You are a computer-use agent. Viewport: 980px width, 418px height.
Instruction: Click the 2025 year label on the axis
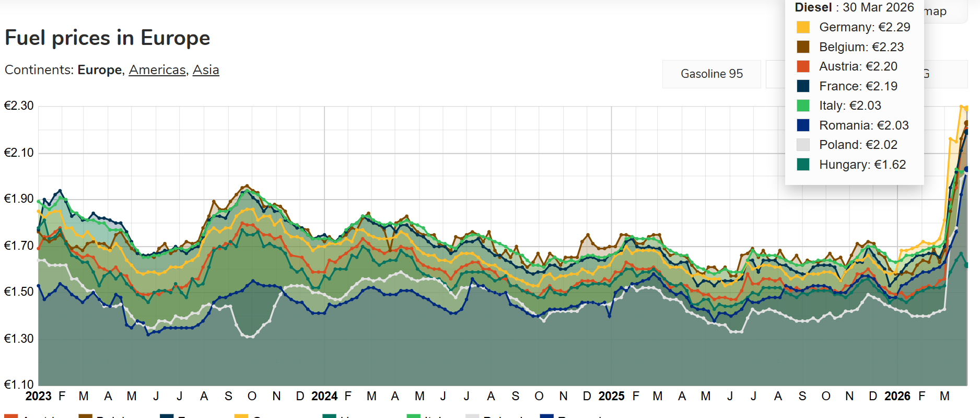pos(611,397)
